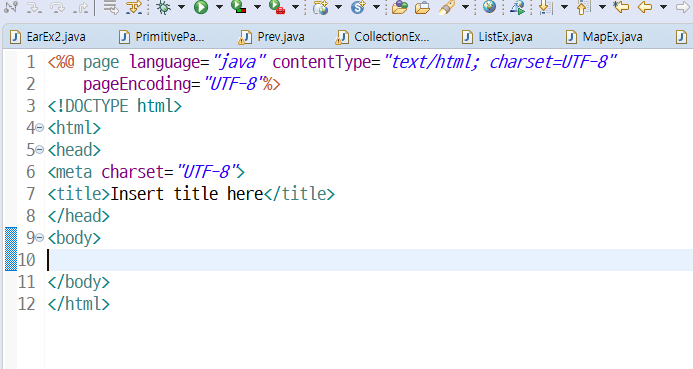Screen dimensions: 693x369
Task: Switch to the Prev.java tab
Action: click(x=271, y=37)
